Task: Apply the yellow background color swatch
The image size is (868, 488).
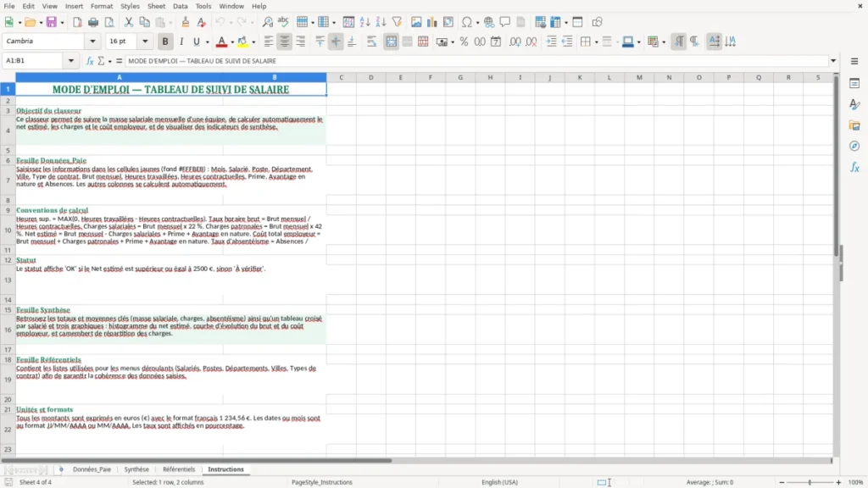Action: tap(242, 42)
